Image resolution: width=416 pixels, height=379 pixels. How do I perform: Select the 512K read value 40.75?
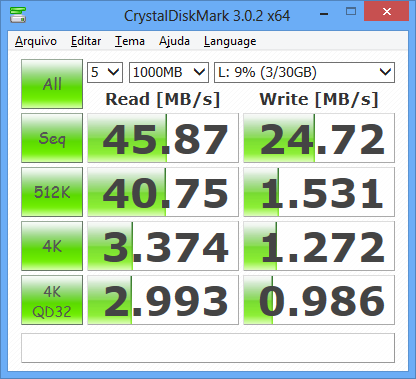163,192
